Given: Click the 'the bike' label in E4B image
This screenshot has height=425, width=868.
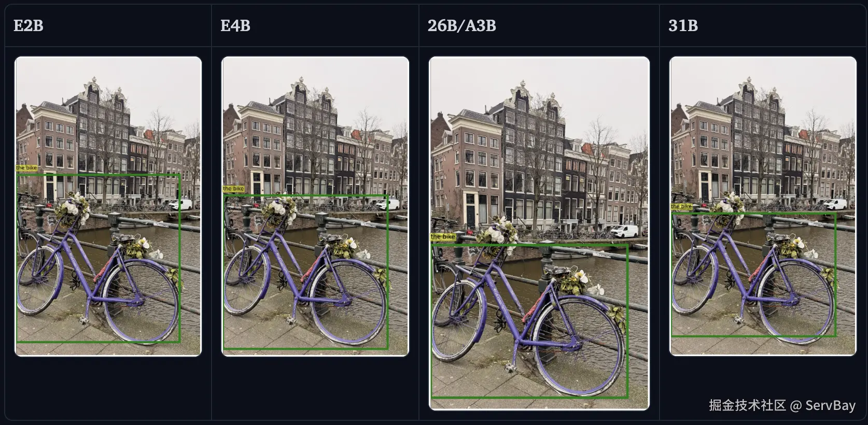Looking at the screenshot, I should pos(233,189).
